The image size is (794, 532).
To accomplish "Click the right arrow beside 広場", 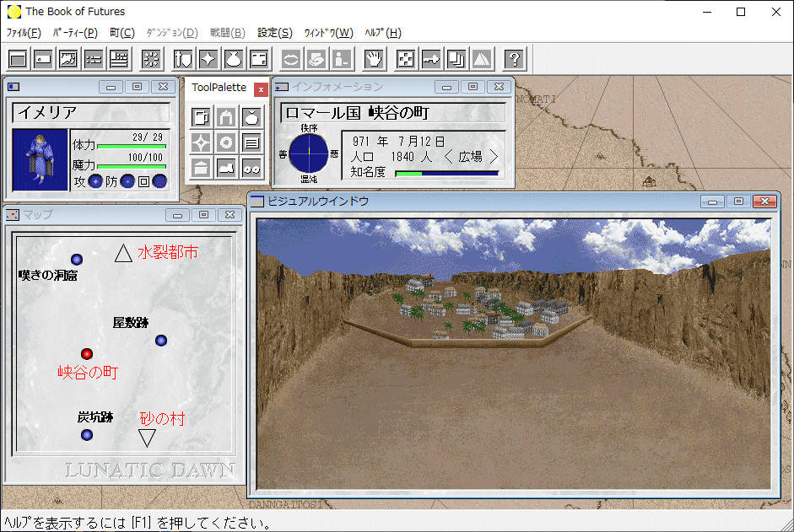I will coord(494,157).
